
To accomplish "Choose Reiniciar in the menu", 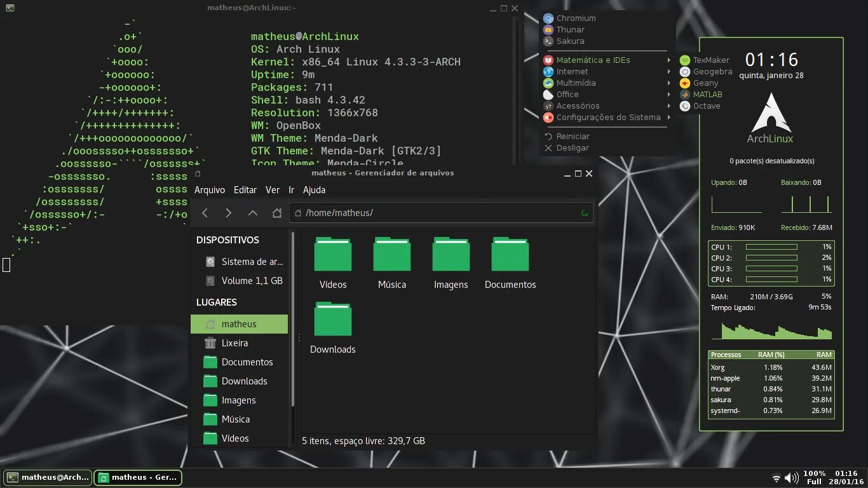I will 567,137.
